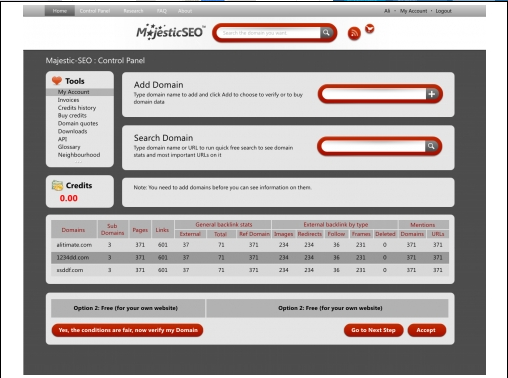
Task: Click the red 0.00 credits balance
Action: coord(69,198)
